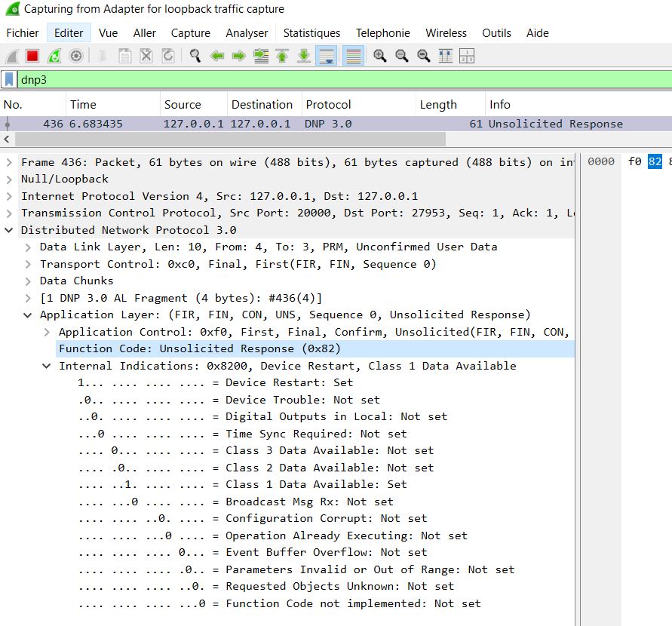This screenshot has height=626, width=672.
Task: Open the Aller menu
Action: pos(144,33)
